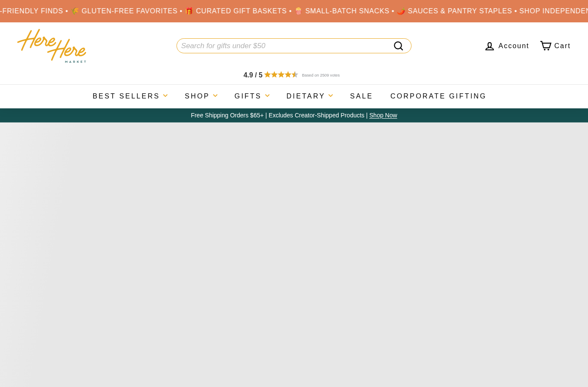Follow the Shop Now link
This screenshot has width=588, height=387.
pos(383,115)
